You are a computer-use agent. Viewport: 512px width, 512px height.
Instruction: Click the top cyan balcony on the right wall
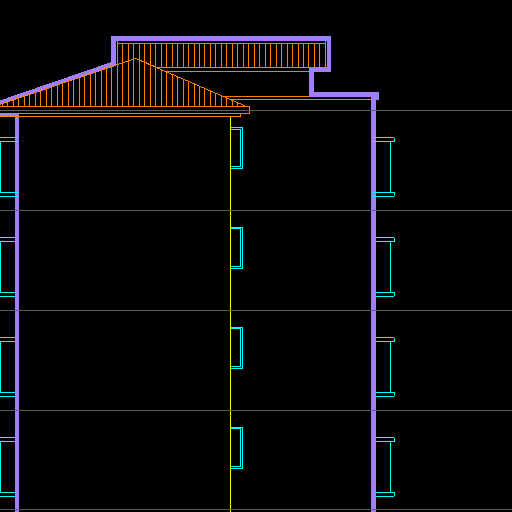[x=385, y=167]
